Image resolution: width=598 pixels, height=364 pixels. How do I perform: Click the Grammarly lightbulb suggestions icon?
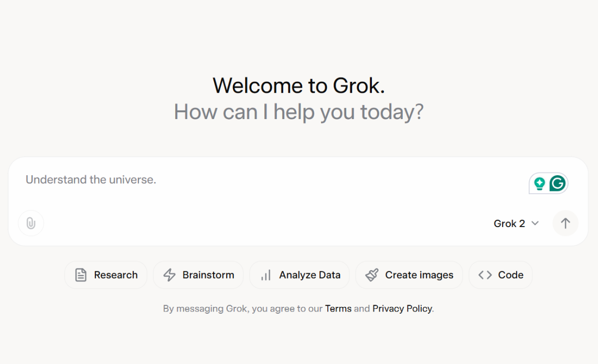point(539,184)
